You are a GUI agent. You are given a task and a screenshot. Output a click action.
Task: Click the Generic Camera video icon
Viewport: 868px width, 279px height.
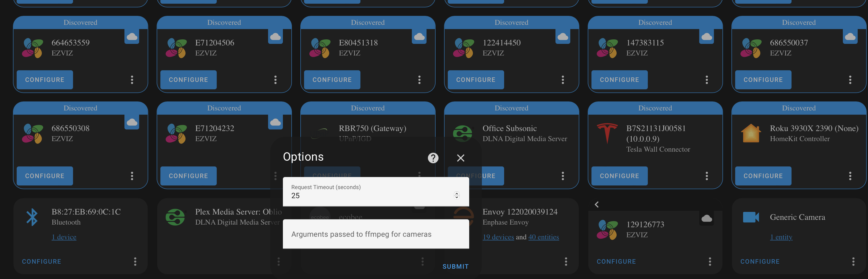(x=751, y=217)
